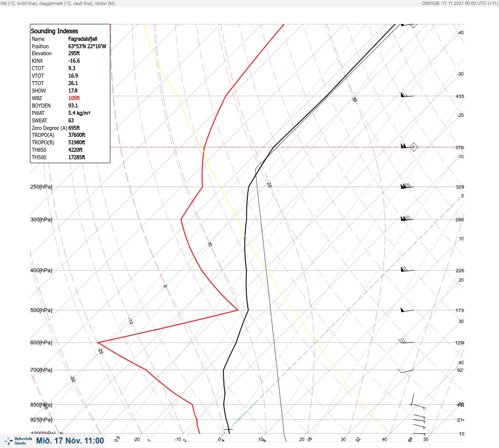Click the PWAT value 5.4 kg/m²
The height and width of the screenshot is (448, 499).
(79, 113)
